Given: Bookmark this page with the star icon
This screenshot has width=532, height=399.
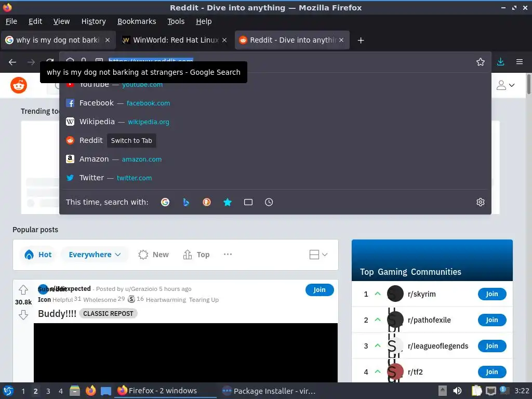Looking at the screenshot, I should click(x=481, y=62).
